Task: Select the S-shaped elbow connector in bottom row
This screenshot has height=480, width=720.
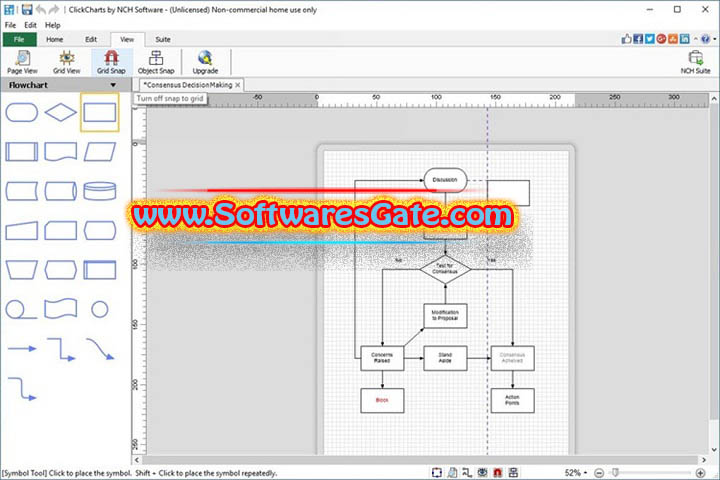Action: [22, 389]
